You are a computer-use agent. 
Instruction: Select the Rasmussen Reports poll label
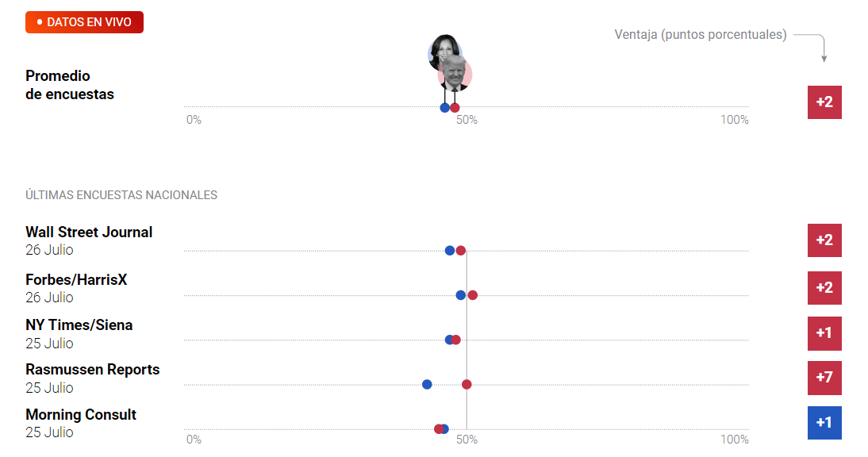[93, 369]
